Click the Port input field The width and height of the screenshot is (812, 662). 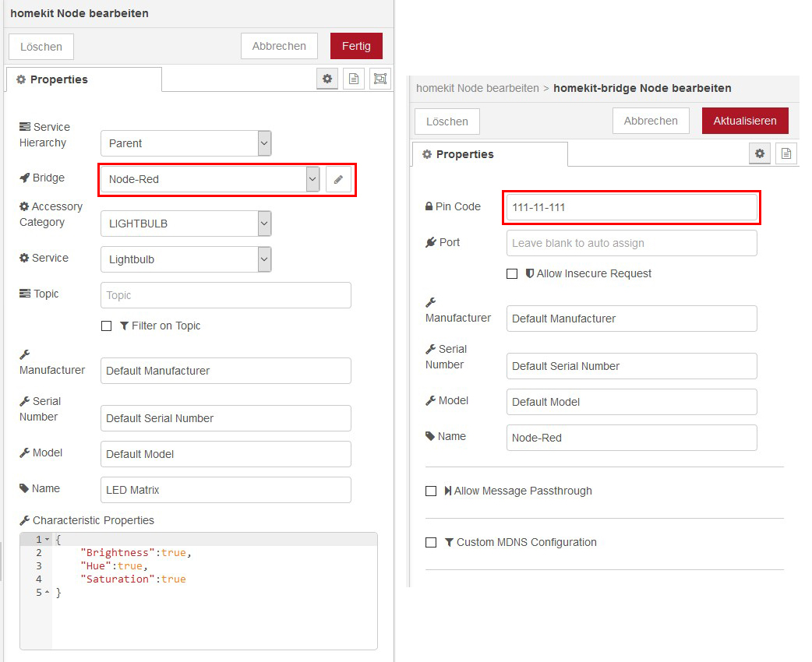click(632, 243)
